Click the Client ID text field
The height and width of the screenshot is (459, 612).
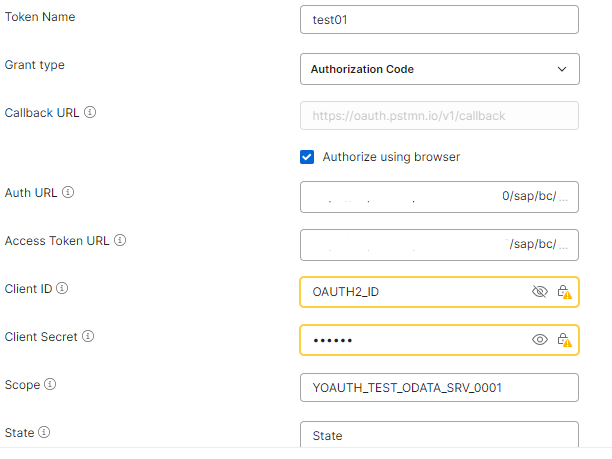[410, 292]
